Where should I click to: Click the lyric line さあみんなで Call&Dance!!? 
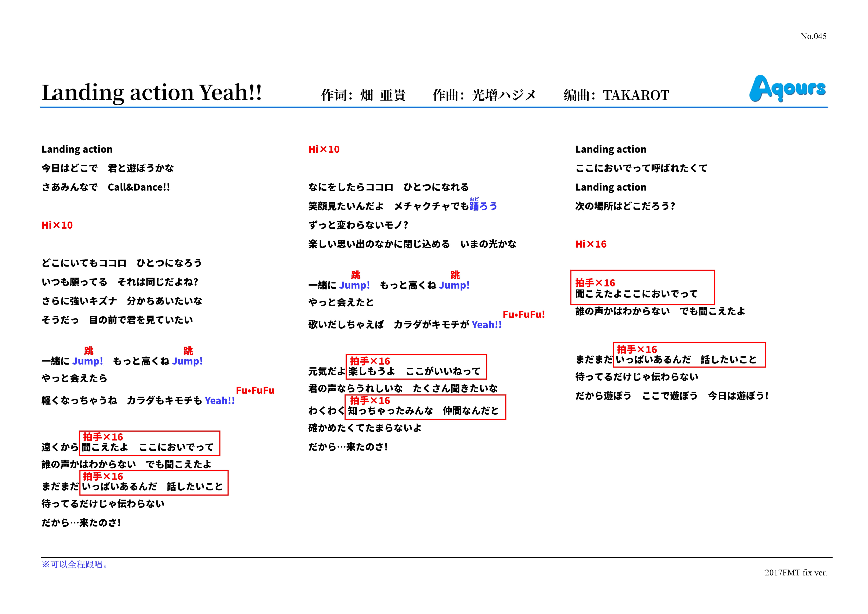coord(106,187)
